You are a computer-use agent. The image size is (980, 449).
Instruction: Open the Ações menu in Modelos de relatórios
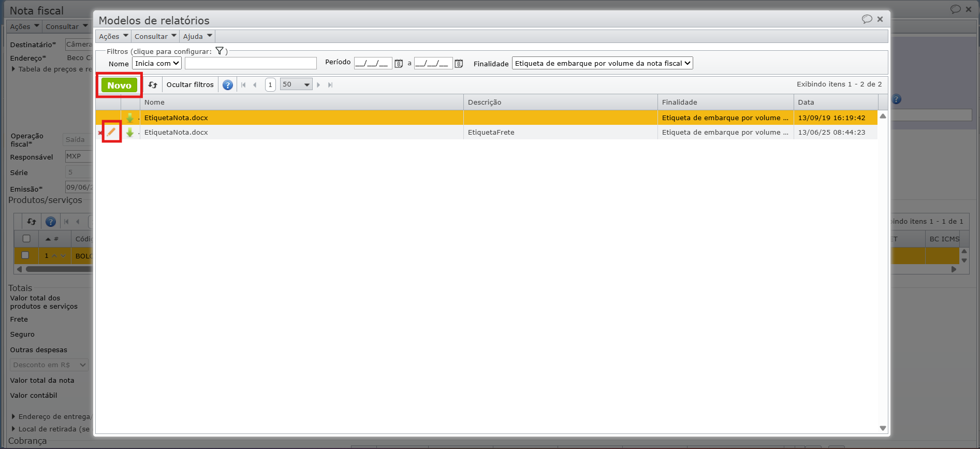pos(113,36)
